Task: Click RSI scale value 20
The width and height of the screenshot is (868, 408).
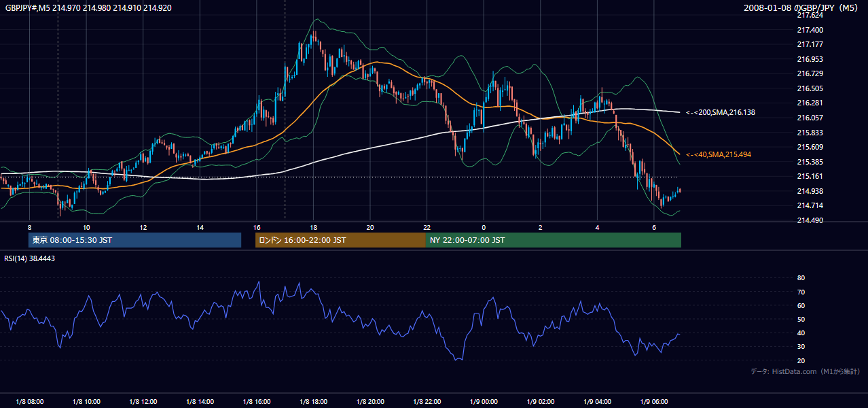Action: 801,360
